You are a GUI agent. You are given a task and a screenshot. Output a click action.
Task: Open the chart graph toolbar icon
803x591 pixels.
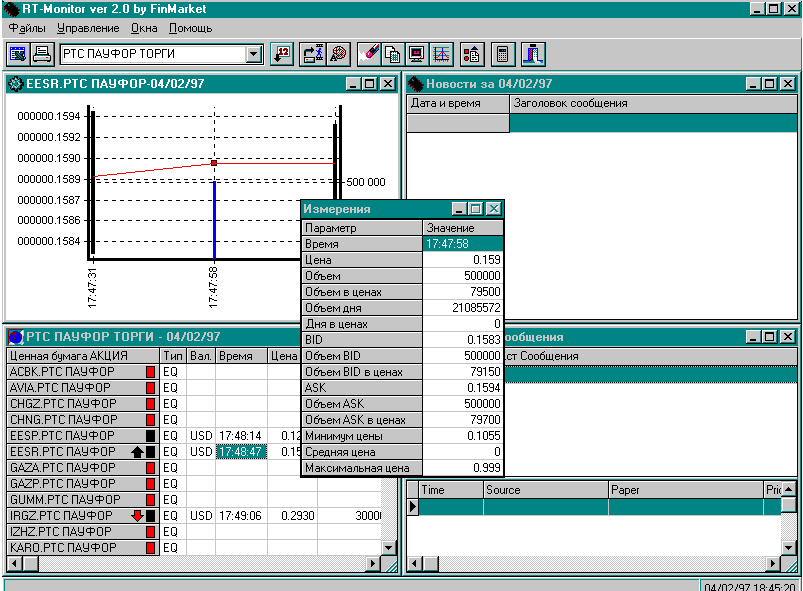[x=441, y=54]
